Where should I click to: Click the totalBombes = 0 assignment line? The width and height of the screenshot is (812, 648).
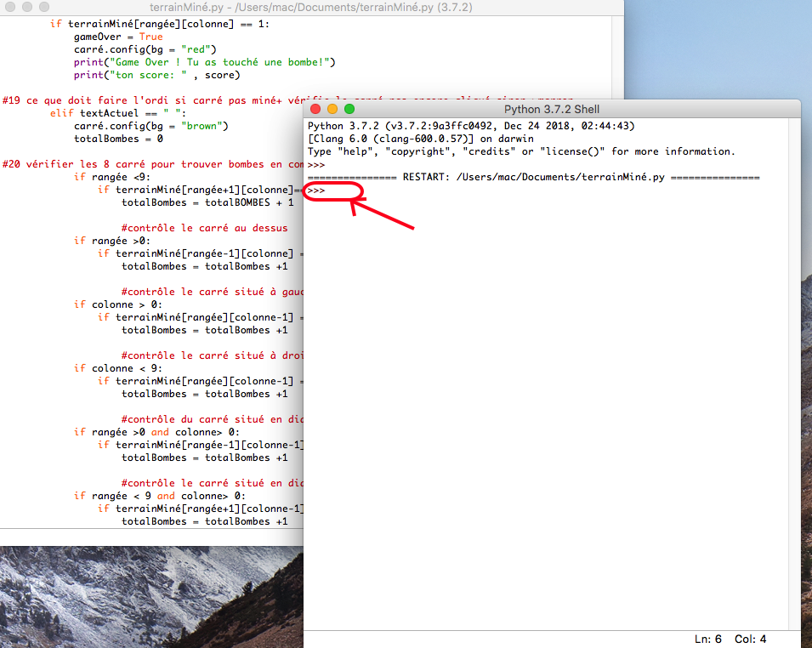(119, 139)
